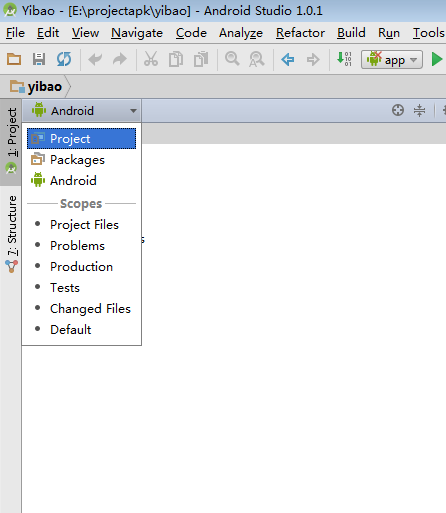Open the Edit menu
The width and height of the screenshot is (446, 513).
coord(48,33)
